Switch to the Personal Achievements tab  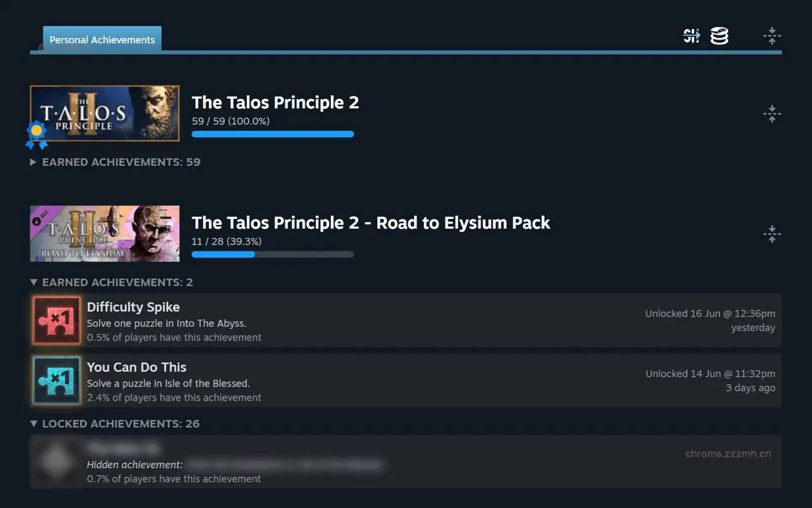[101, 39]
